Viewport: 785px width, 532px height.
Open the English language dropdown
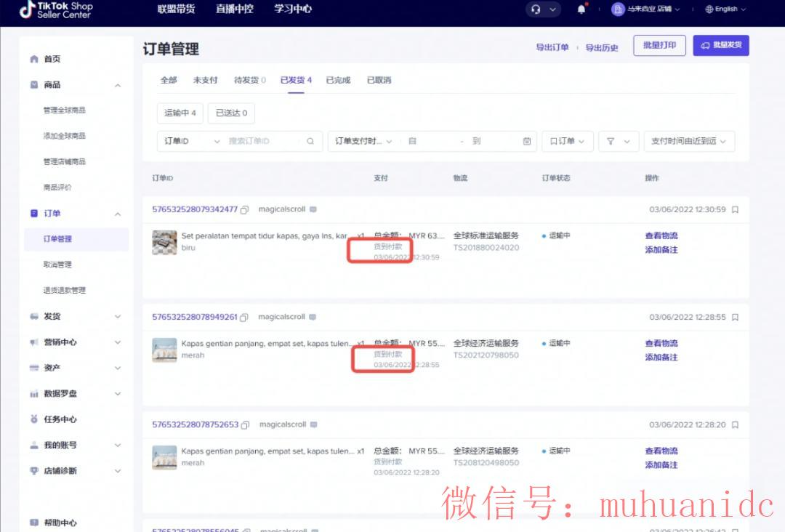[725, 9]
